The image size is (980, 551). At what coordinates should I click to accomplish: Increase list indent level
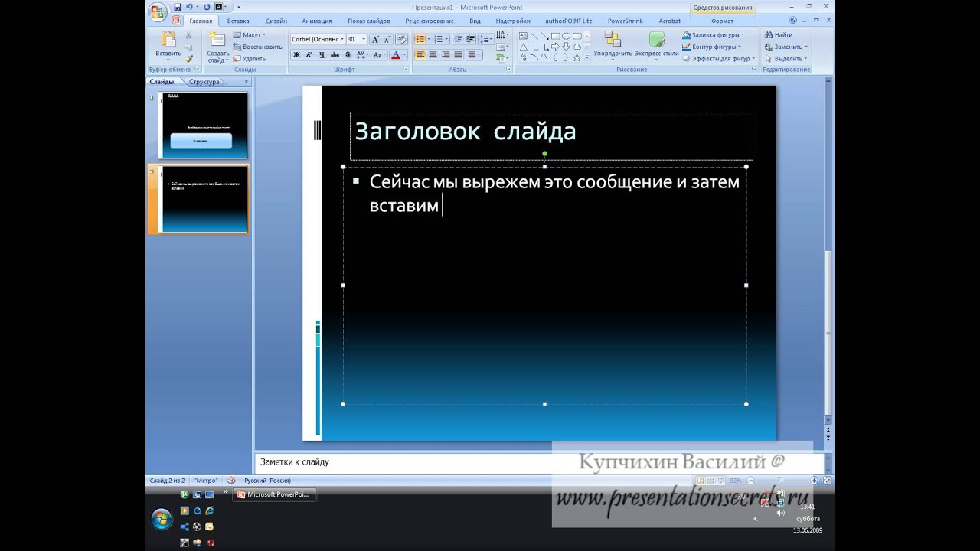point(471,39)
